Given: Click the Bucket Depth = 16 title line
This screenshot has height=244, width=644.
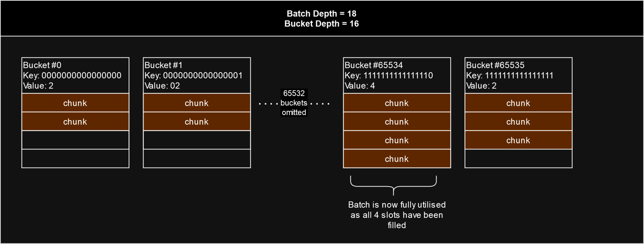Looking at the screenshot, I should (321, 24).
